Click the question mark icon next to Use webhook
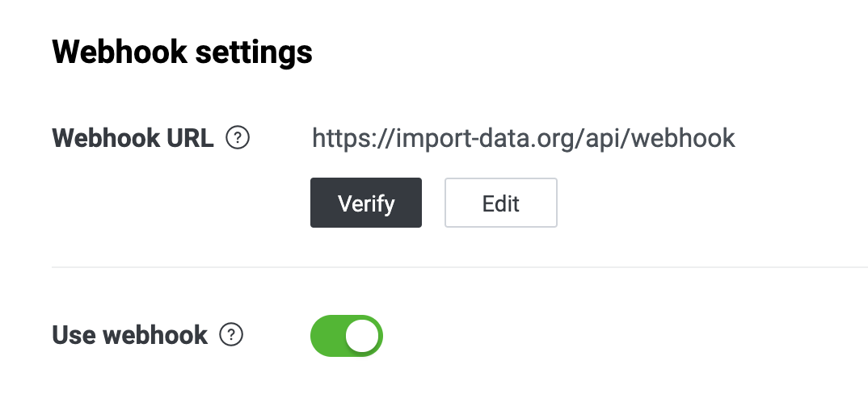 (x=231, y=335)
